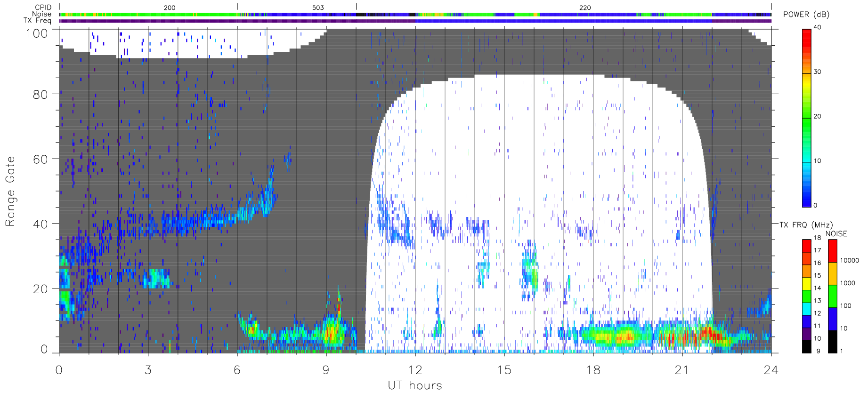Select the 1000 label on the NOISE scale

(848, 283)
